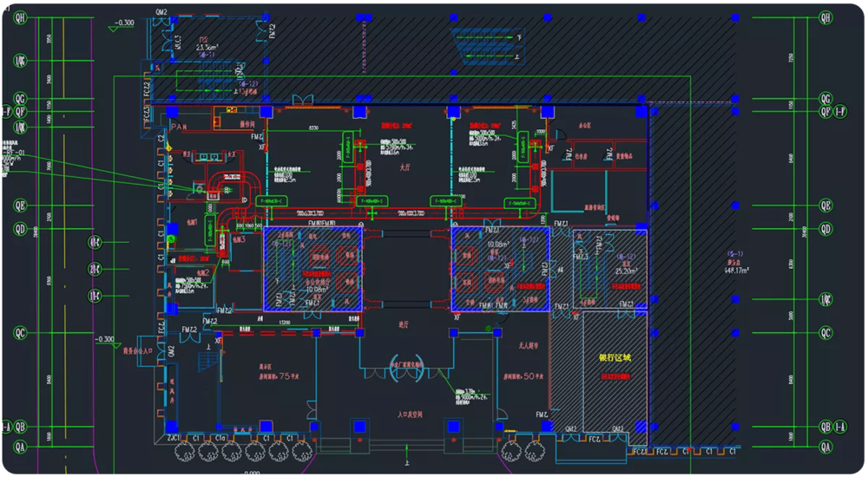Select the QE axis bubble on the left edge
The image size is (868, 477).
pos(20,206)
